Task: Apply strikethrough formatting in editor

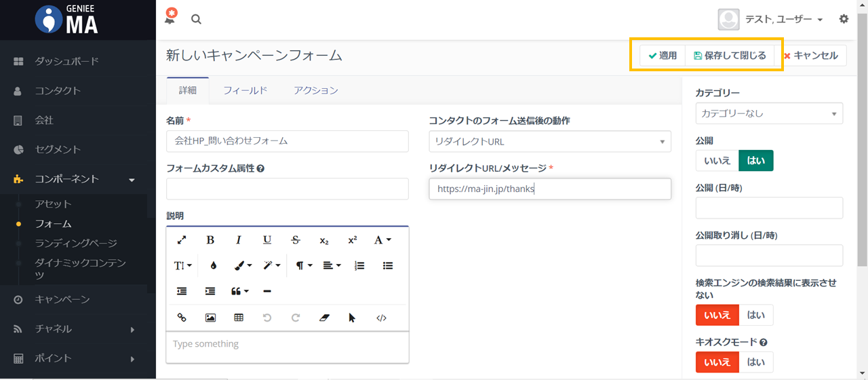Action: [296, 240]
